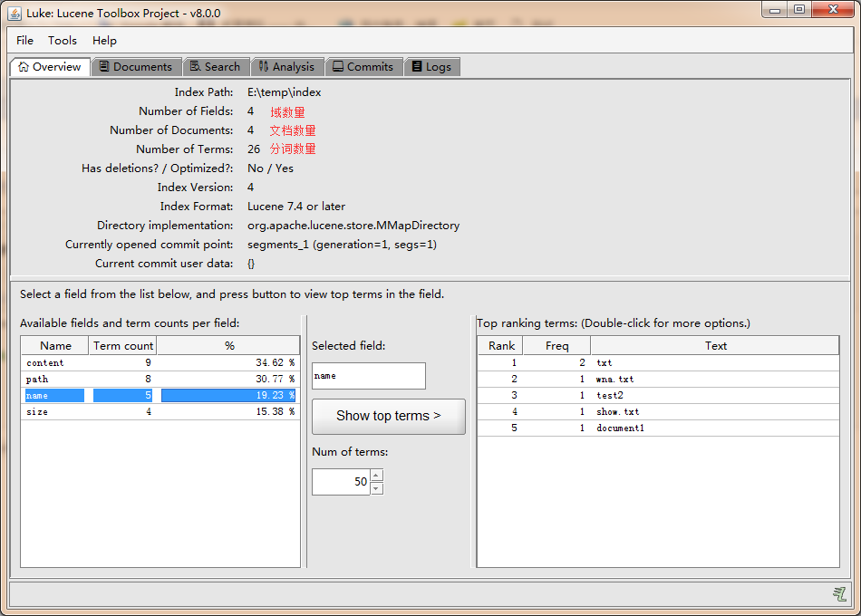Click the Luke Java app icon in title bar
This screenshot has width=861, height=616.
click(x=15, y=14)
